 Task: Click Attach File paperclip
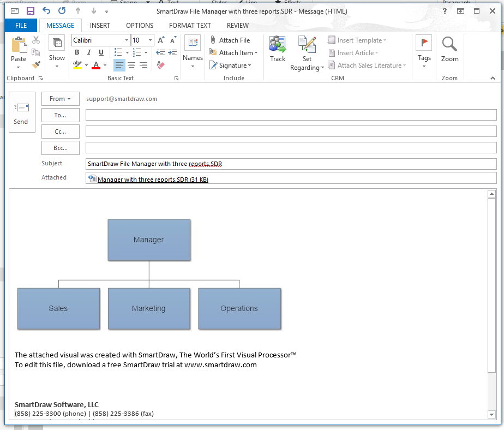(230, 40)
